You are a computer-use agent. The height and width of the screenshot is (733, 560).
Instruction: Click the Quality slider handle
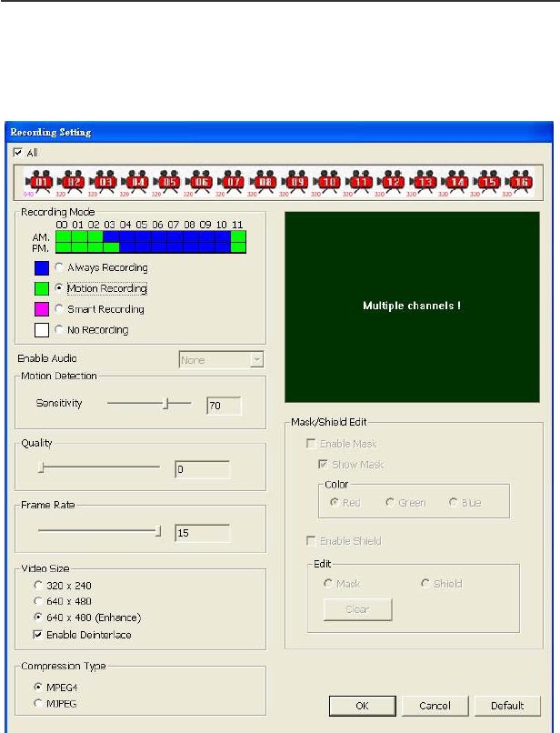41,467
